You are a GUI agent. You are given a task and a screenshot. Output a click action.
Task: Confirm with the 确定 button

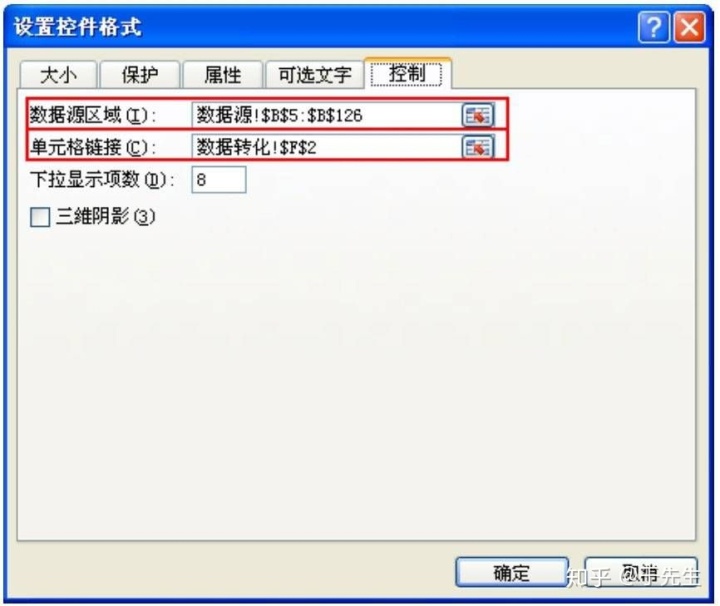(512, 572)
